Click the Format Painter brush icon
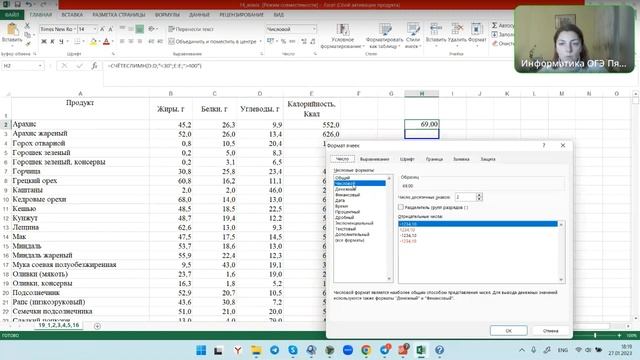Screen dimensions: 640x360 pos(27,43)
